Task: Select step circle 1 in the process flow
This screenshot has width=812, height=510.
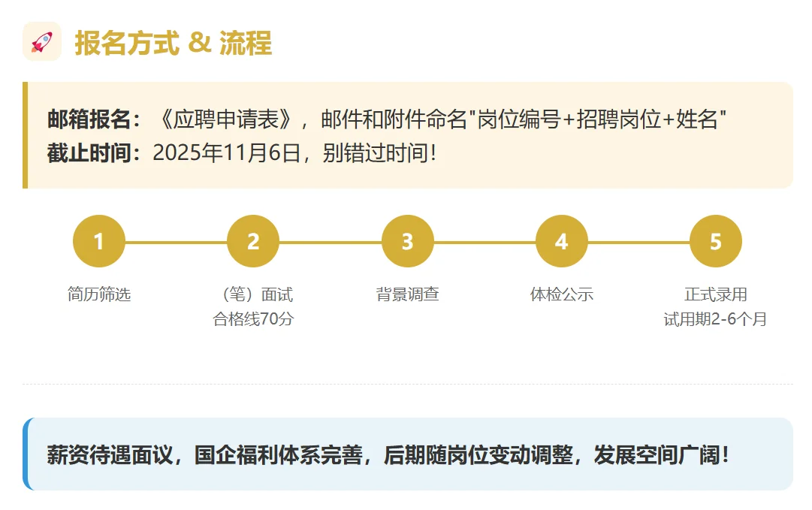Action: coord(98,241)
